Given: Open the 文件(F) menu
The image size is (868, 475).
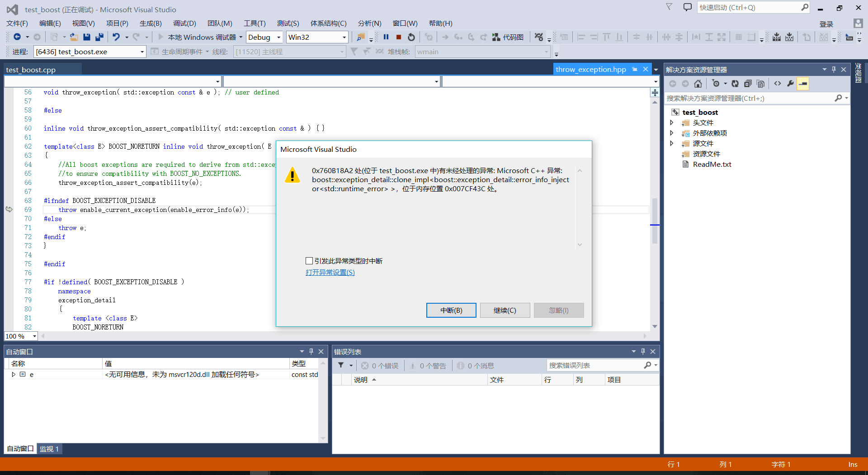Looking at the screenshot, I should (17, 23).
